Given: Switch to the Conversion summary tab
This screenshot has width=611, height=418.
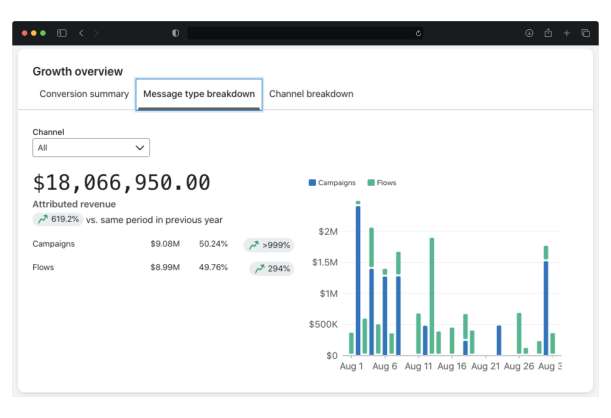Looking at the screenshot, I should tap(84, 94).
